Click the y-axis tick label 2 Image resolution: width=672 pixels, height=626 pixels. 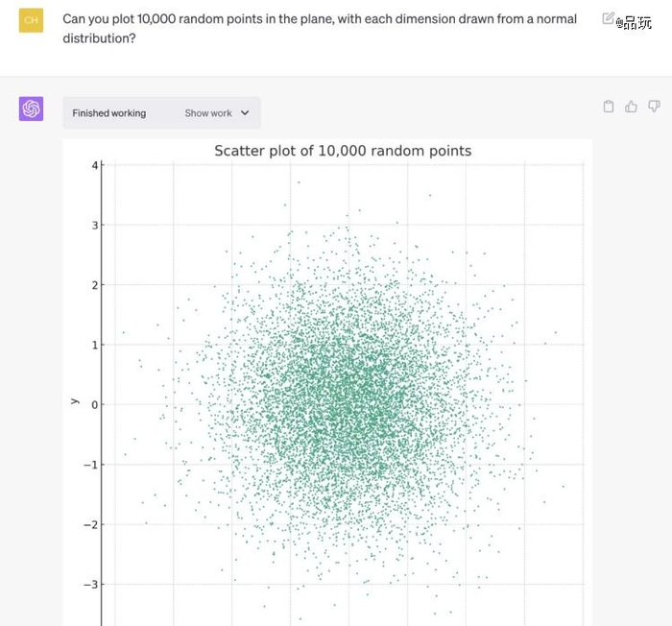pos(95,285)
